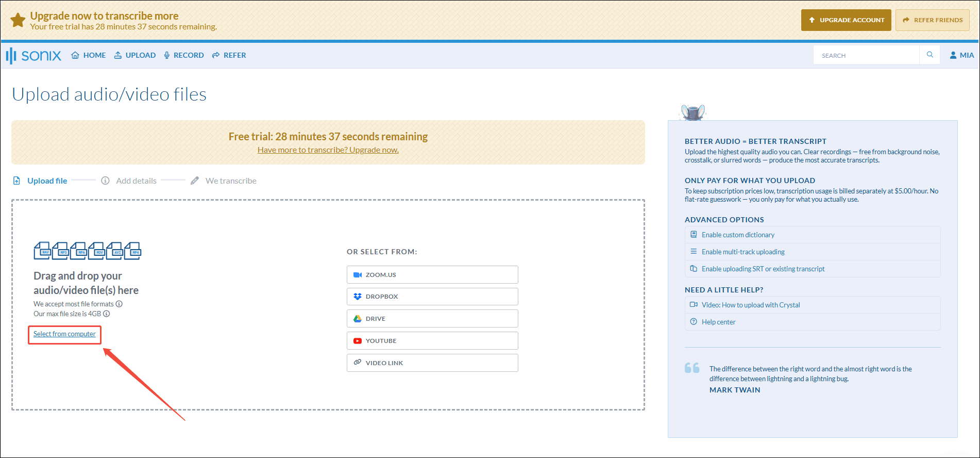Click the custom dictionary book icon
This screenshot has height=458, width=980.
(694, 234)
